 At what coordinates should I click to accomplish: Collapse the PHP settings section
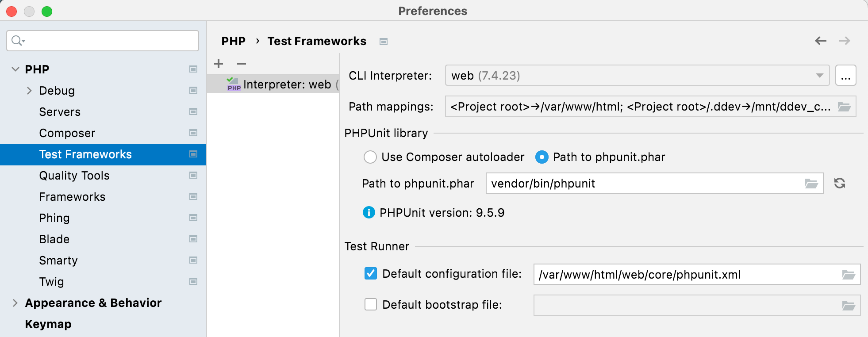(x=15, y=69)
